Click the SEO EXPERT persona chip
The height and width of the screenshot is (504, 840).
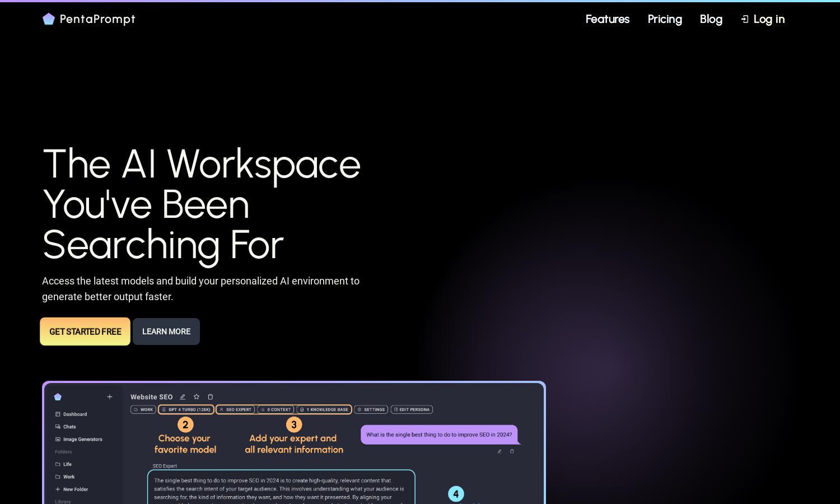(x=235, y=409)
